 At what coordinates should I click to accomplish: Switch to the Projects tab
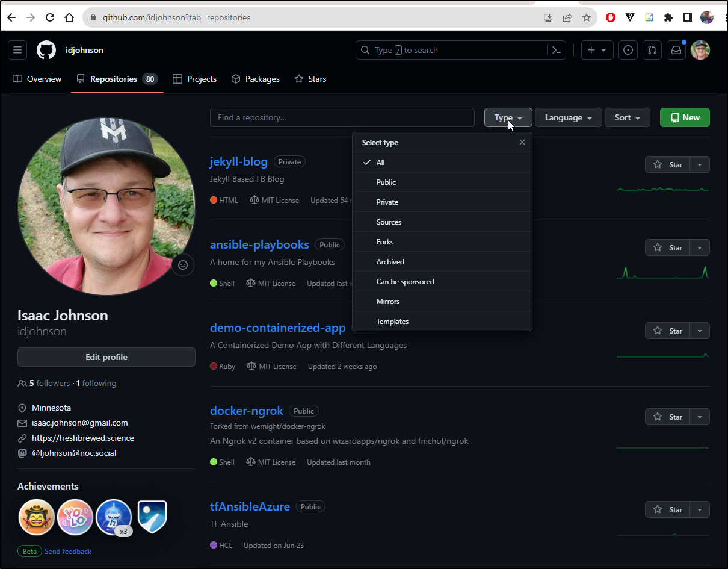(x=194, y=79)
